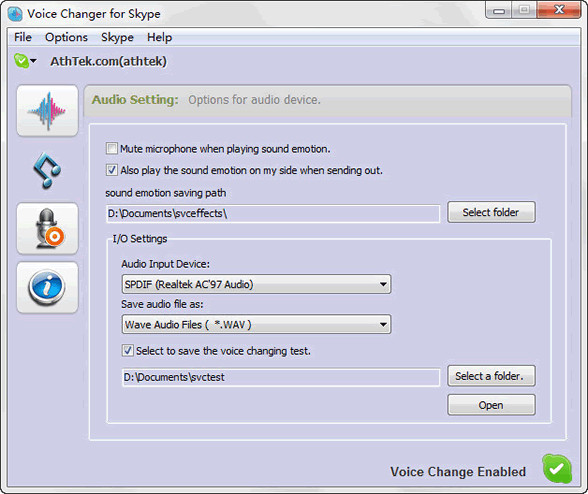Screen dimensions: 588x494
Task: Click the Select folder button
Action: (x=491, y=212)
